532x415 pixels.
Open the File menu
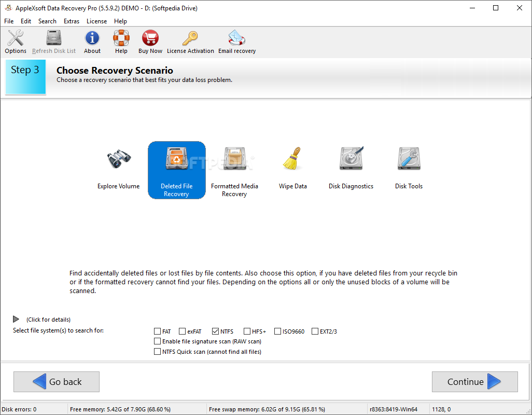[9, 21]
